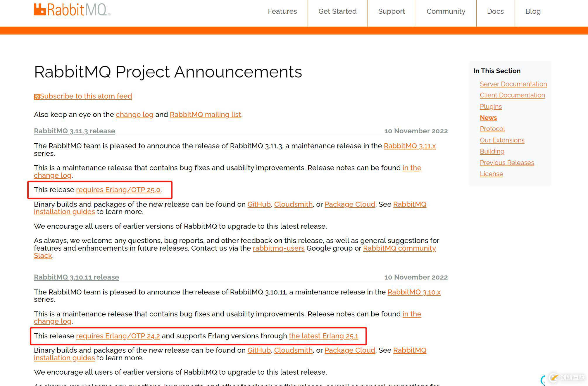This screenshot has width=588, height=386.
Task: Go to the Get Started page
Action: coord(337,11)
